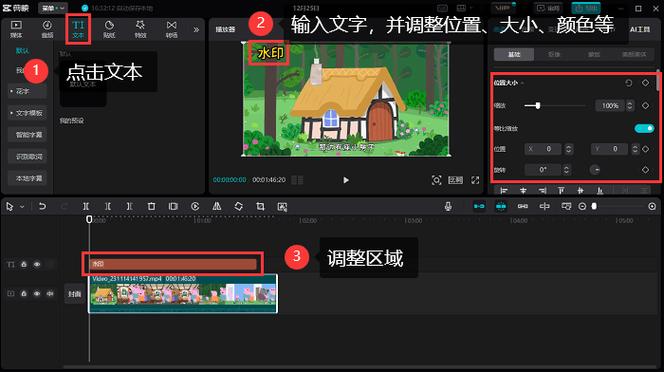Switch to the third tab in the properties row
Image resolution: width=664 pixels, height=372 pixels.
[594, 54]
